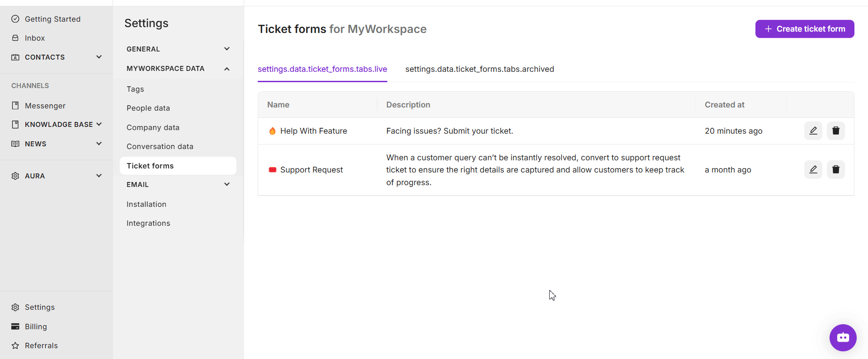Click the Support Request description text

(535, 170)
